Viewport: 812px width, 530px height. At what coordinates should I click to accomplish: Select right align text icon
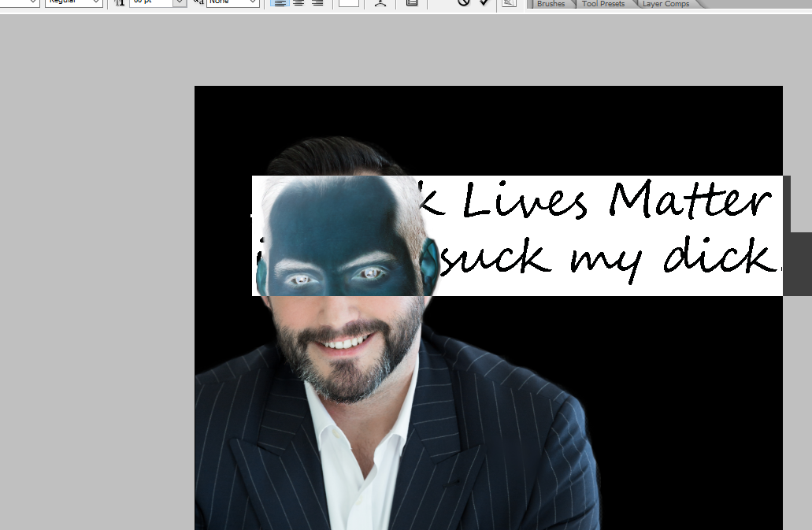(317, 2)
